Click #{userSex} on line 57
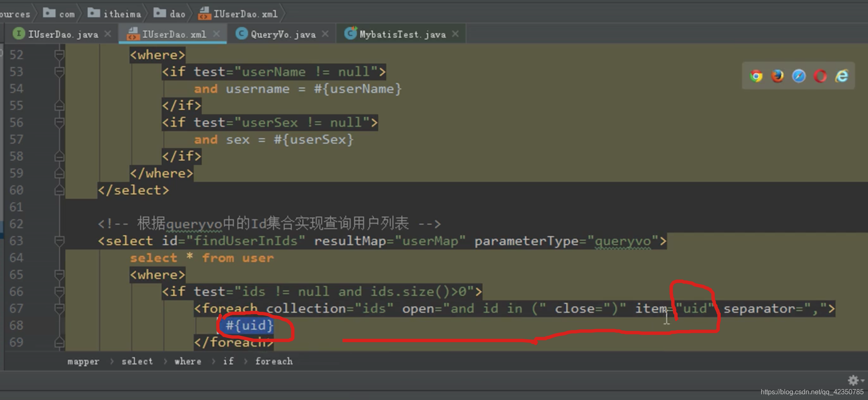The image size is (868, 400). tap(314, 140)
